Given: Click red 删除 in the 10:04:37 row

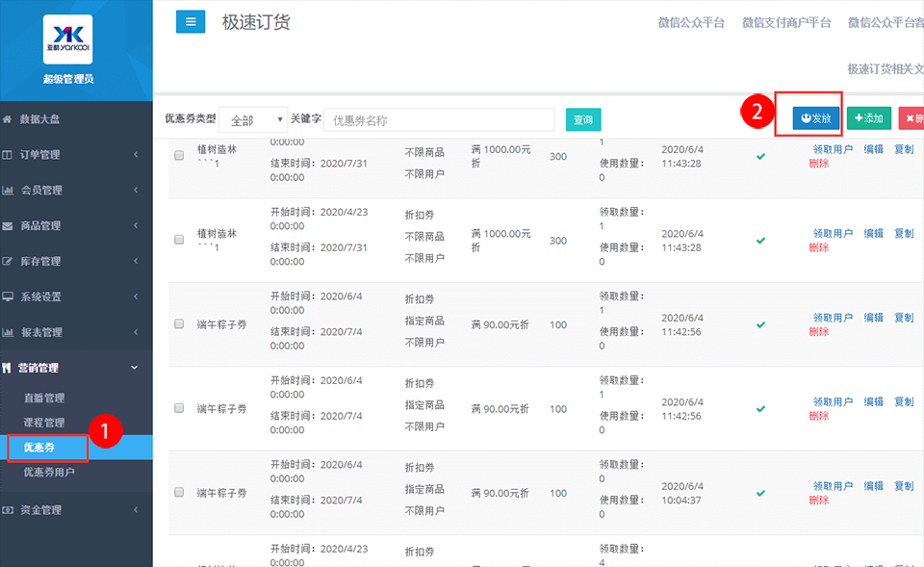Looking at the screenshot, I should coord(819,500).
